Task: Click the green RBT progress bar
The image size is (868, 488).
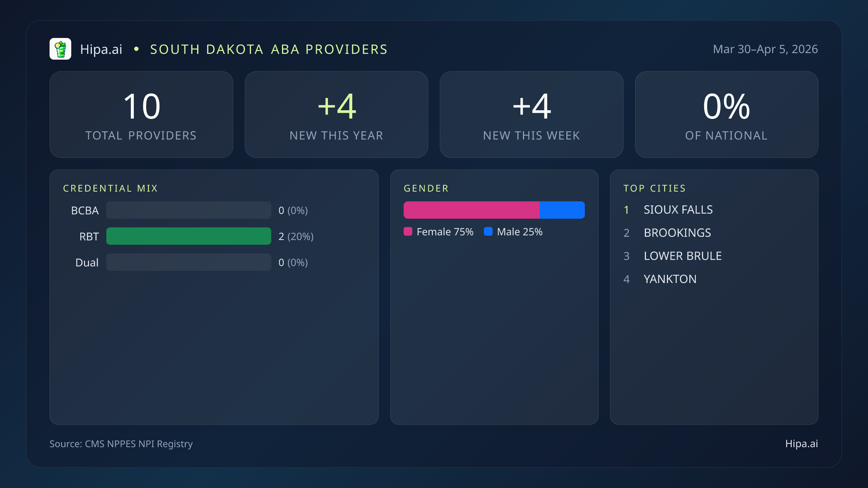Action: coord(188,236)
